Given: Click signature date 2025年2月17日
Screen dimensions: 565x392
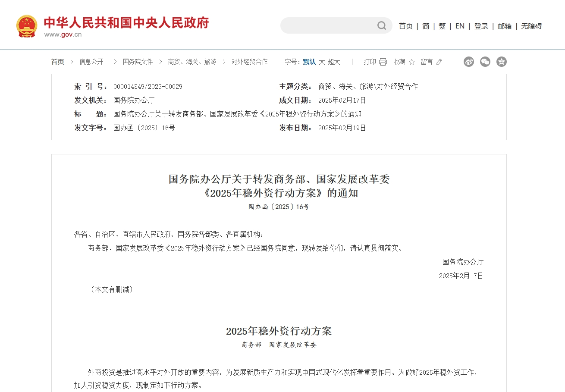Looking at the screenshot, I should point(461,276).
